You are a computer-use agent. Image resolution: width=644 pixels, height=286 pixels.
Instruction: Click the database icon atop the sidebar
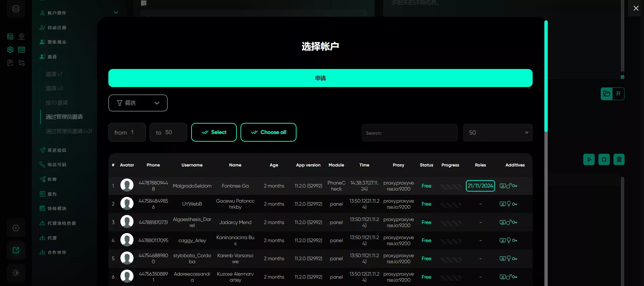(x=16, y=9)
